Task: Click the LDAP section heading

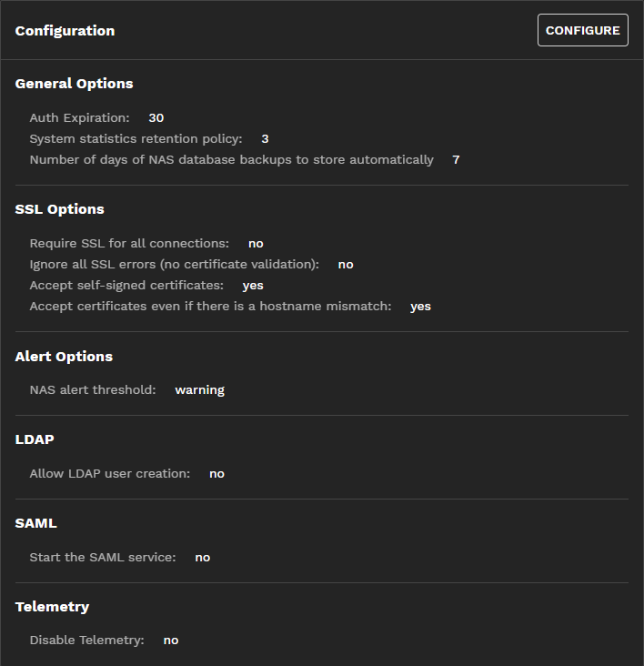Action: tap(35, 439)
